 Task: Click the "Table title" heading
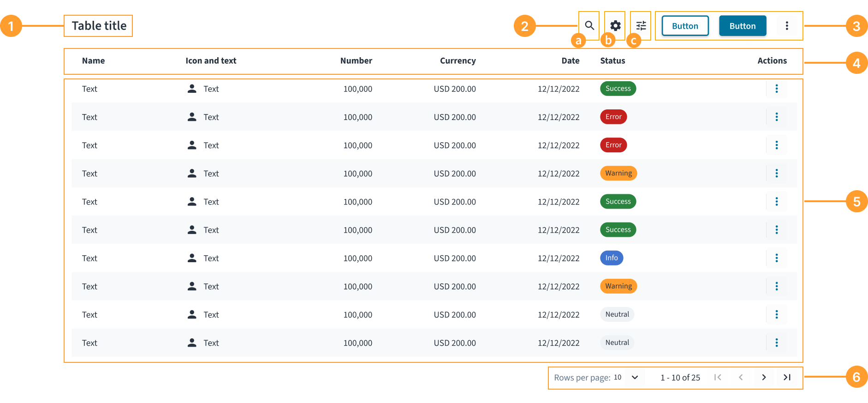[99, 25]
